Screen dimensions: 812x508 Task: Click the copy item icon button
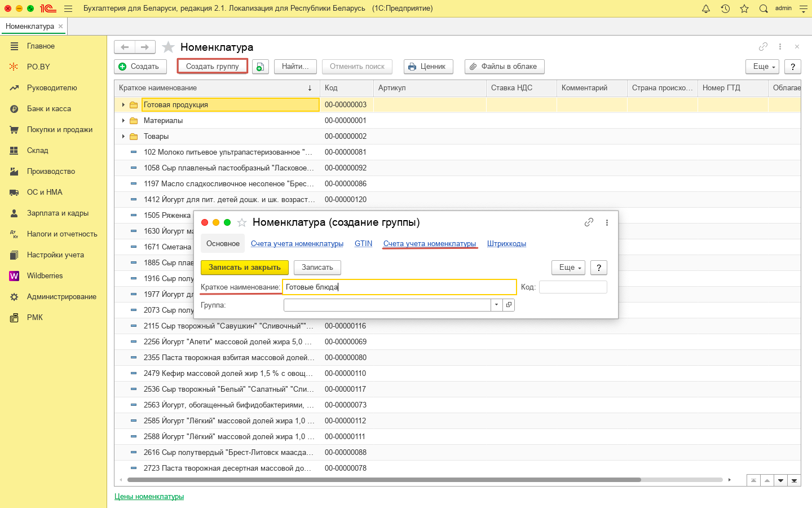coord(260,67)
